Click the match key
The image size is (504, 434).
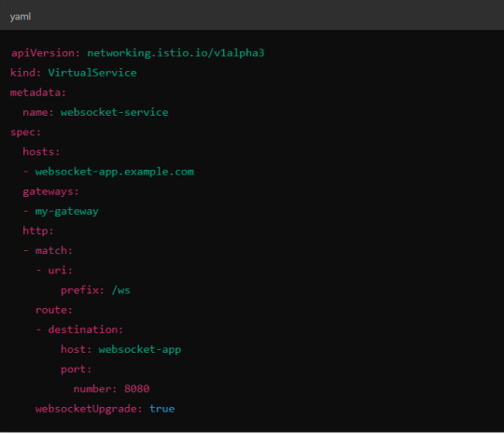pyautogui.click(x=54, y=250)
